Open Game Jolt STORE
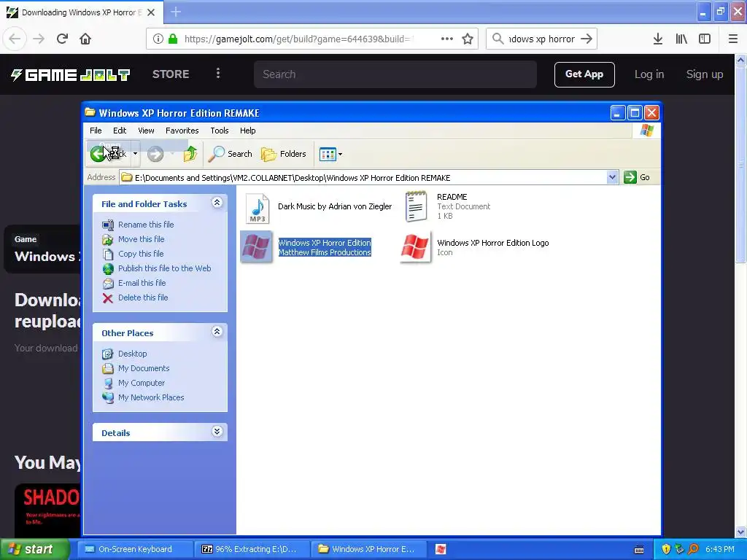This screenshot has width=747, height=560. tap(171, 74)
